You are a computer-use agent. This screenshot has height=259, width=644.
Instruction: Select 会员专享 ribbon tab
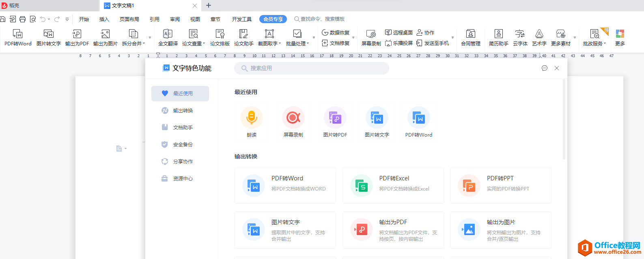[273, 19]
